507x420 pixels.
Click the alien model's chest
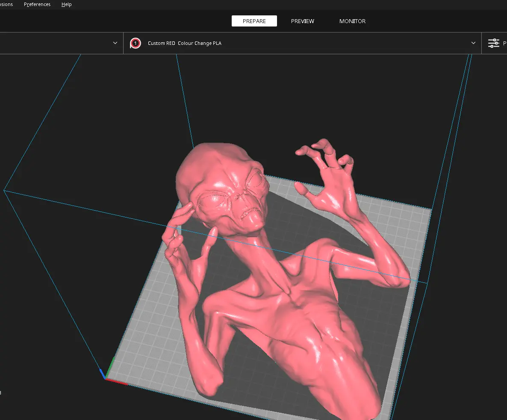(299, 316)
